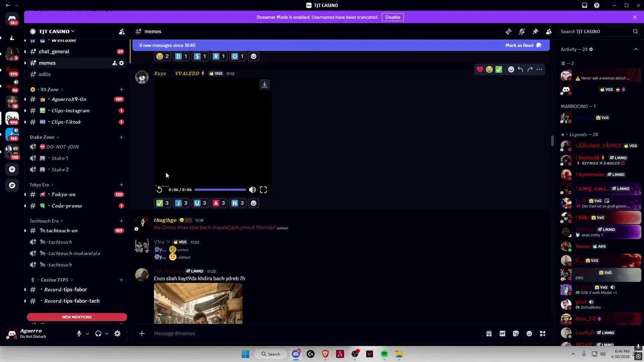Replay the video
The width and height of the screenshot is (644, 362).
point(159,190)
